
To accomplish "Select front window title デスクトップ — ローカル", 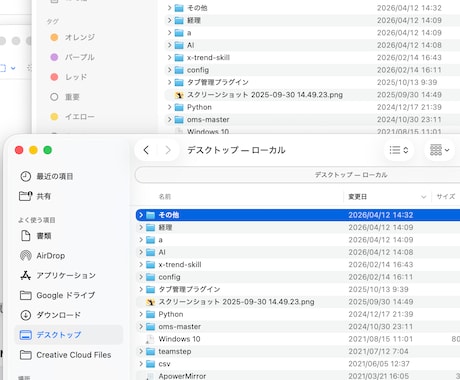I will click(236, 150).
